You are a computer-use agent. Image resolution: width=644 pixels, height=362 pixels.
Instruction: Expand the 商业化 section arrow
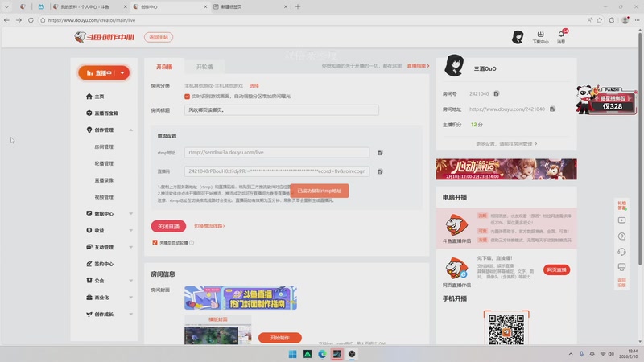coord(131,298)
